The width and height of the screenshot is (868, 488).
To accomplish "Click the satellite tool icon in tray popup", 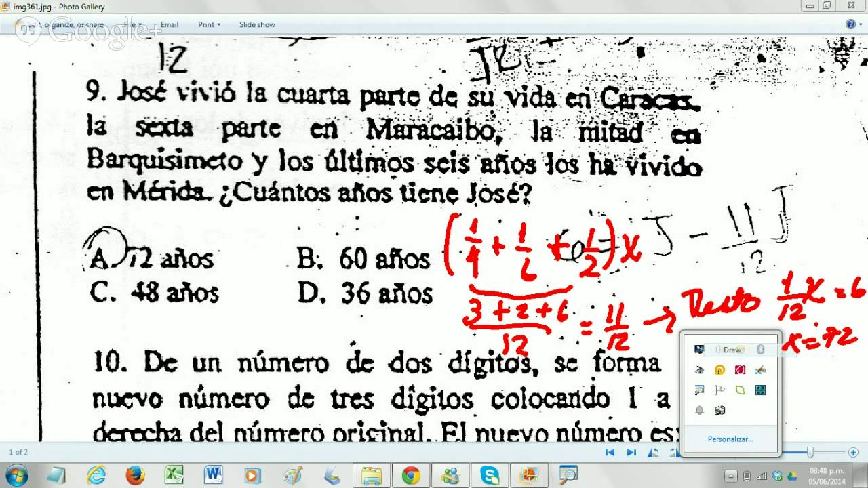I will click(761, 370).
